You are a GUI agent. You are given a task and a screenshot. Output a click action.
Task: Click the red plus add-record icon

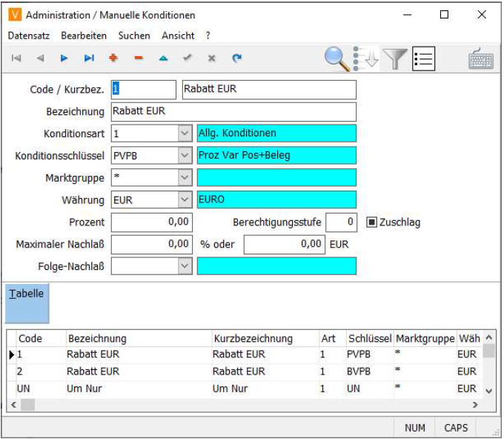coord(113,58)
